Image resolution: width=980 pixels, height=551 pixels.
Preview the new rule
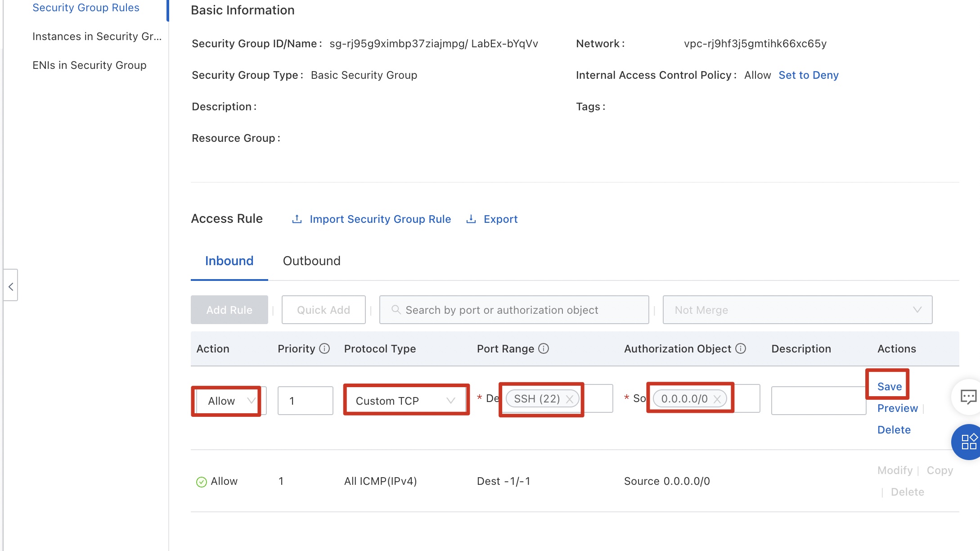(897, 408)
